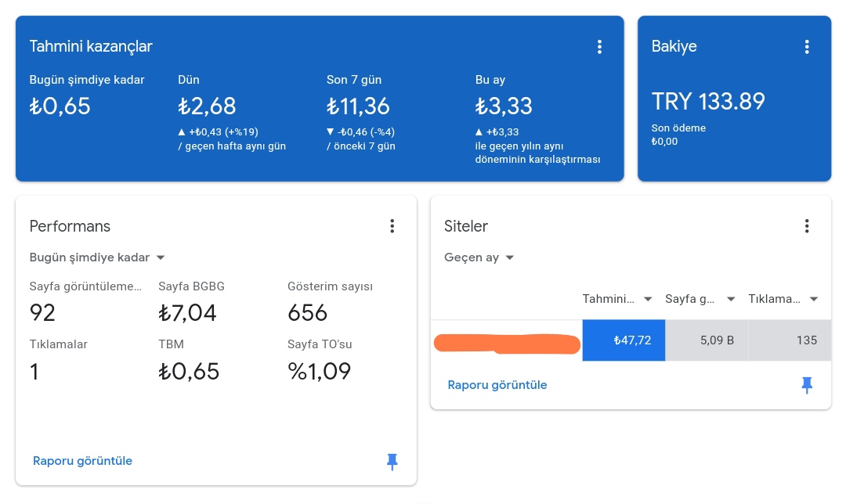The image size is (846, 504).
Task: Click the pin icon in the Siteler card
Action: (x=807, y=385)
